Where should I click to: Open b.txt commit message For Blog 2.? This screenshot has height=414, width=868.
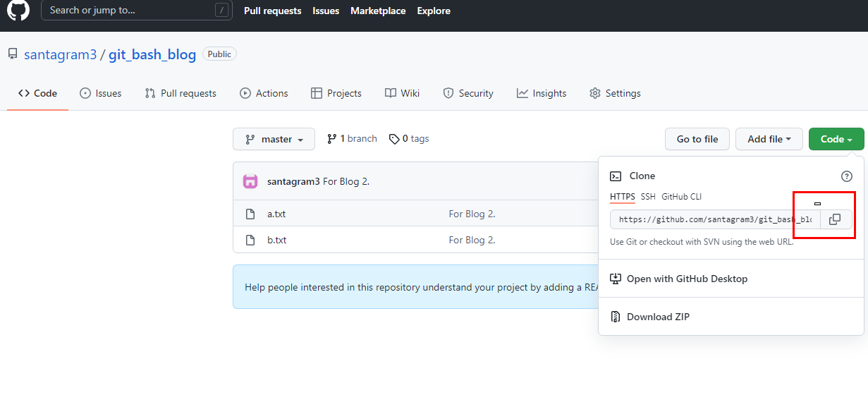(x=472, y=240)
